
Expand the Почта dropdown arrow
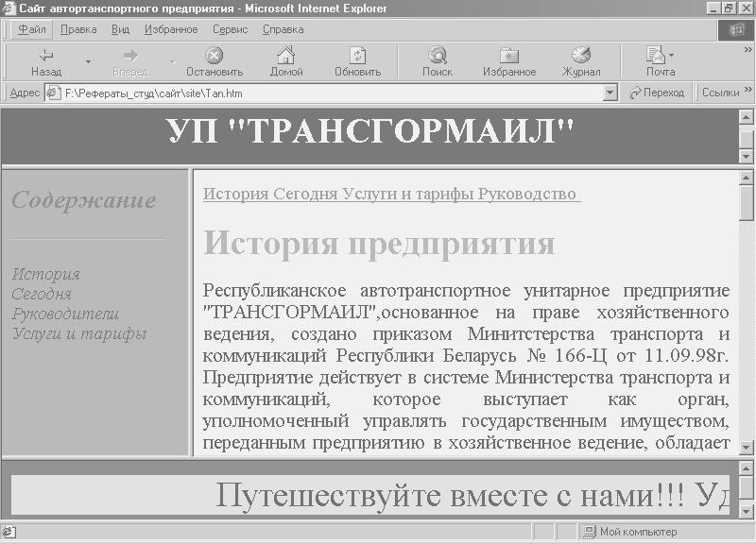click(672, 55)
